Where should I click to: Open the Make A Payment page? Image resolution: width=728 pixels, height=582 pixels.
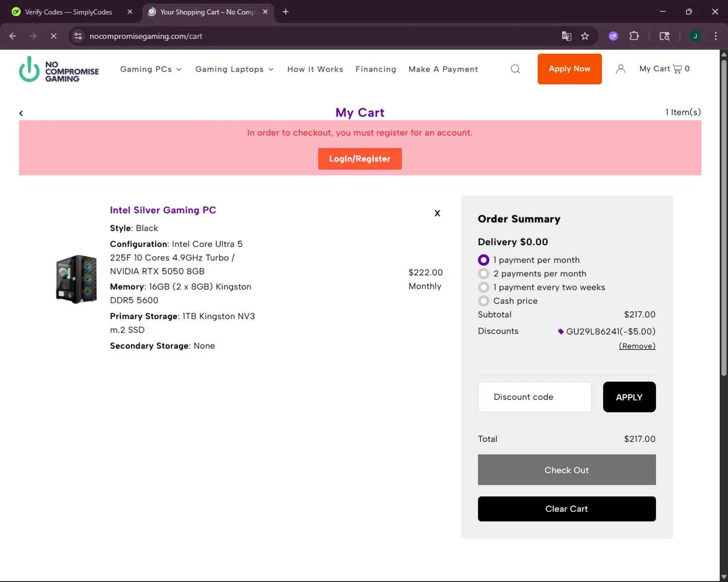443,69
